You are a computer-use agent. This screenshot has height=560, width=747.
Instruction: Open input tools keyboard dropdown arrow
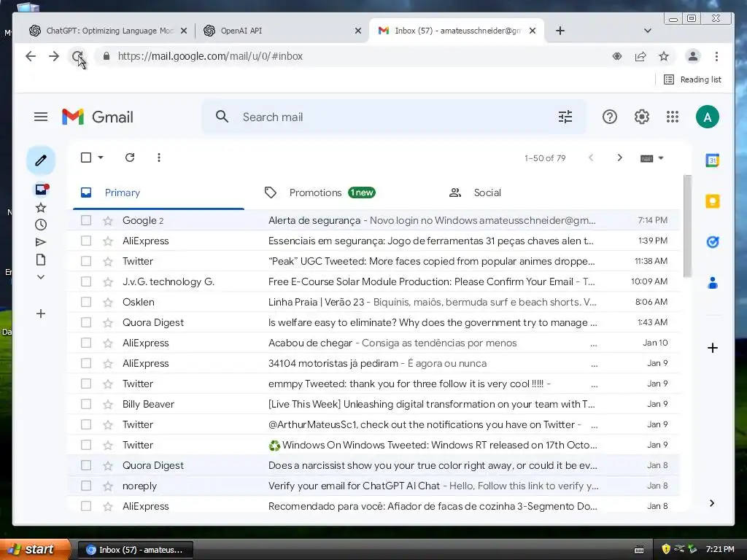coord(661,158)
